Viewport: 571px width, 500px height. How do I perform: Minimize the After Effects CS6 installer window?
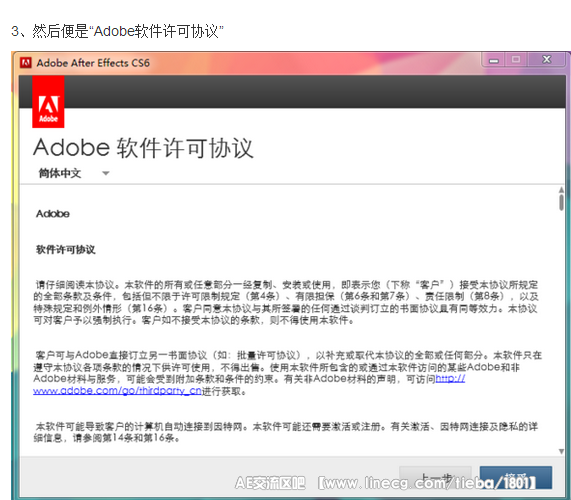[493, 60]
